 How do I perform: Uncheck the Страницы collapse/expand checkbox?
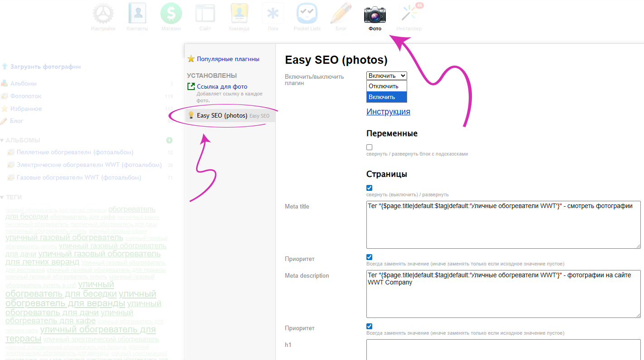click(x=370, y=188)
